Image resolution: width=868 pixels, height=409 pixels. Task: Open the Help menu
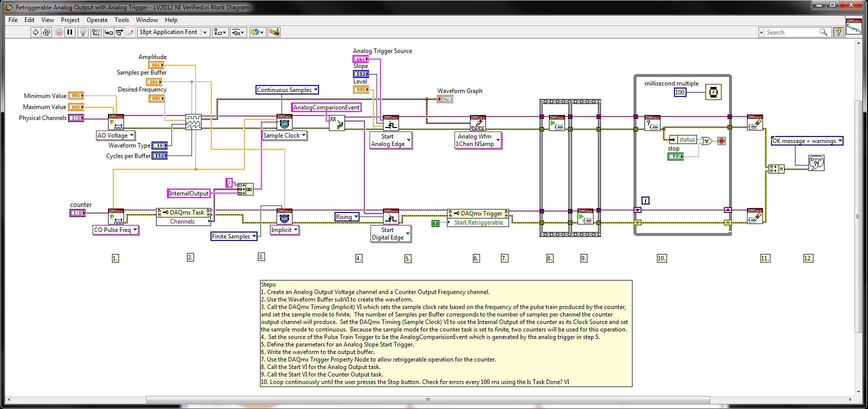coord(171,20)
